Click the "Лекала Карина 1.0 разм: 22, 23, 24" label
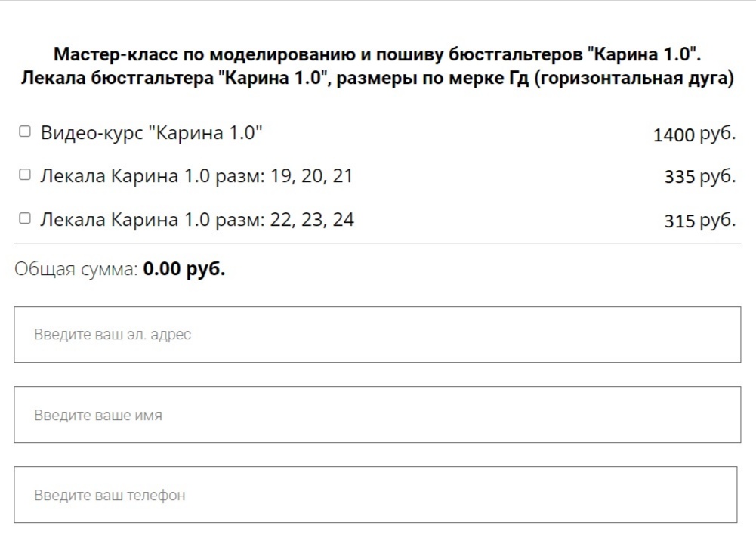This screenshot has height=535, width=756. 196,220
